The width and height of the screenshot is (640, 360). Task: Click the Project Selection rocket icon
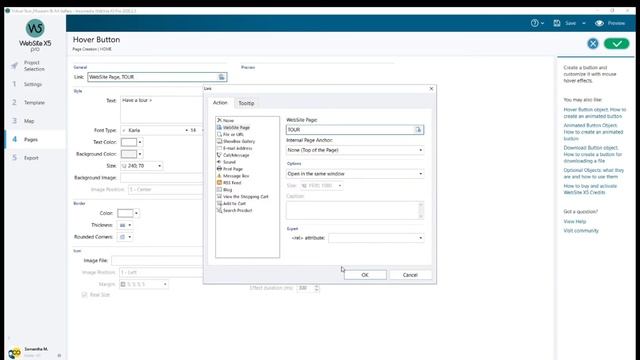[x=15, y=66]
